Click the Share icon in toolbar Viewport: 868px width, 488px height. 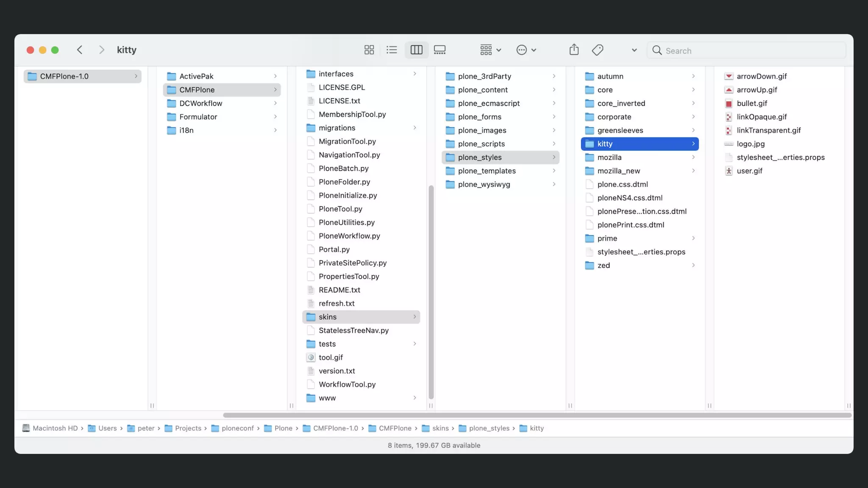(574, 50)
